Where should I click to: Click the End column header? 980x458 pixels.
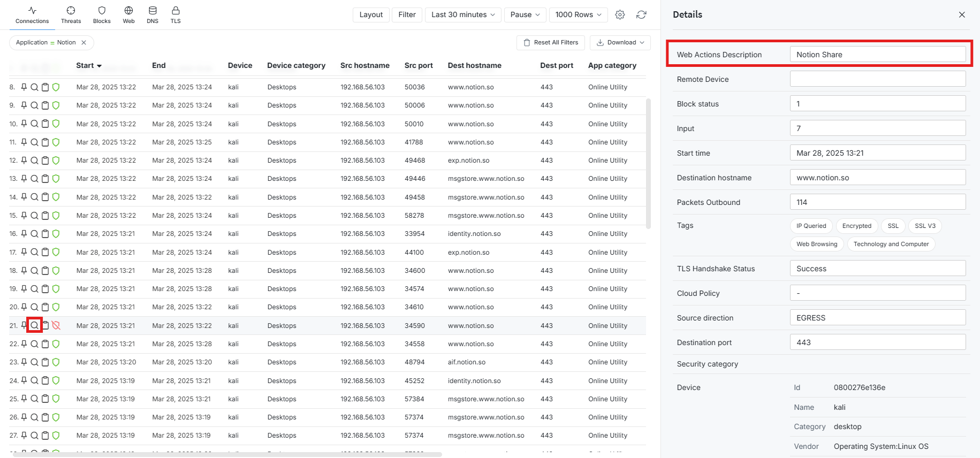coord(159,65)
